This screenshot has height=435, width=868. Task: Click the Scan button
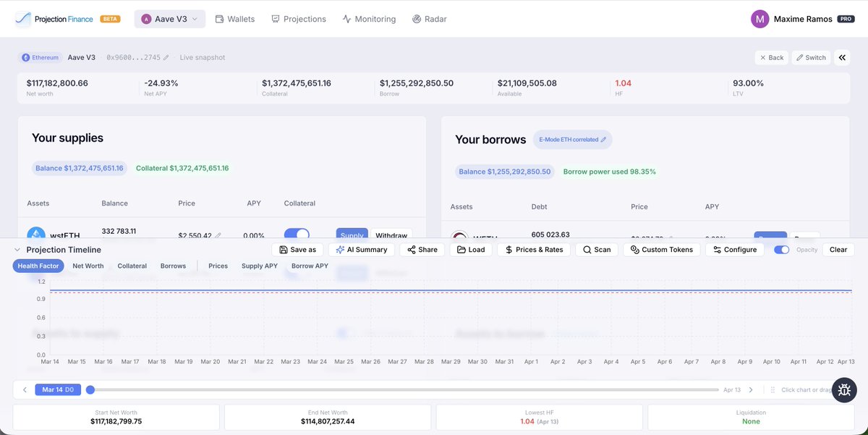597,250
